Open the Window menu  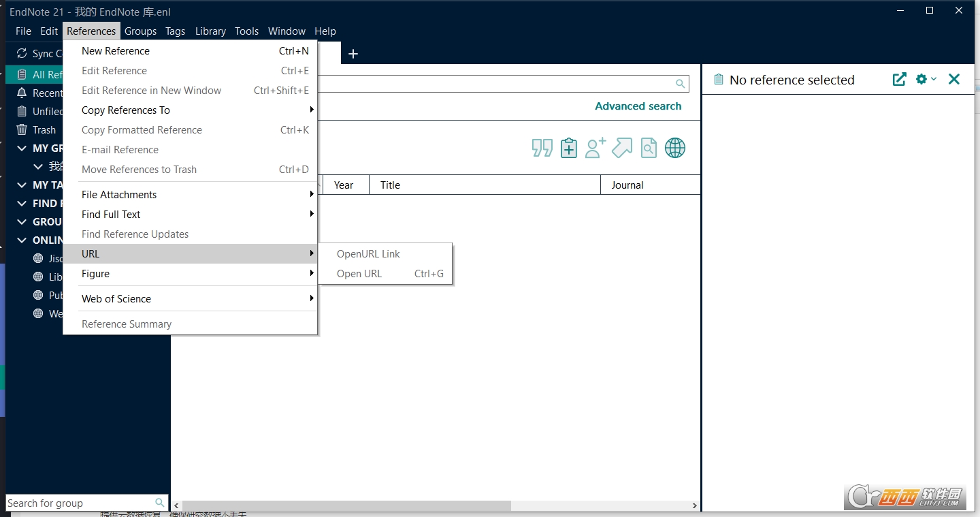click(287, 31)
